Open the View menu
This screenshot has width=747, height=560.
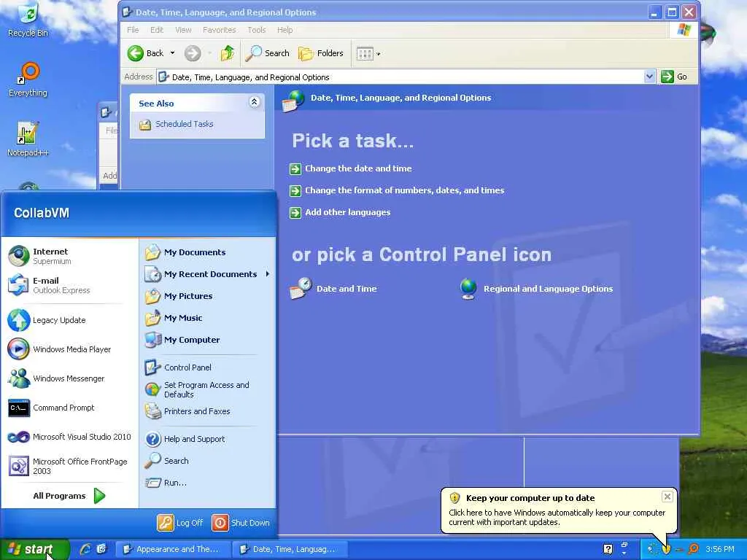pyautogui.click(x=183, y=30)
